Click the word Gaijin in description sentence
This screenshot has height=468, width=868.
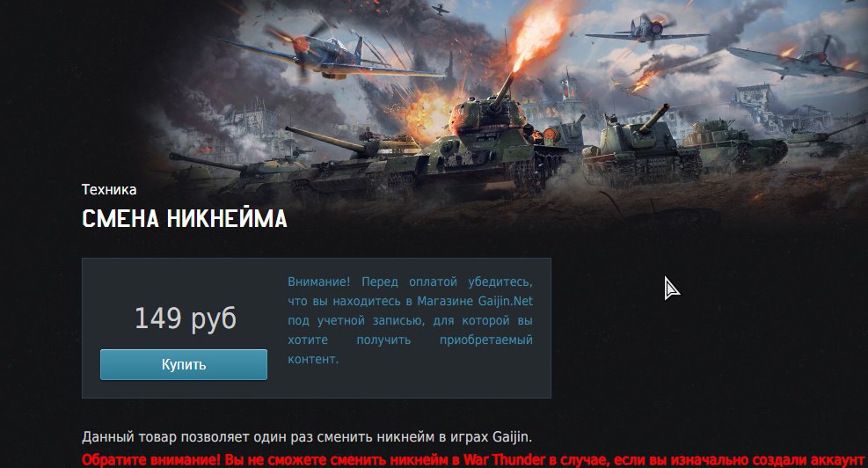510,437
